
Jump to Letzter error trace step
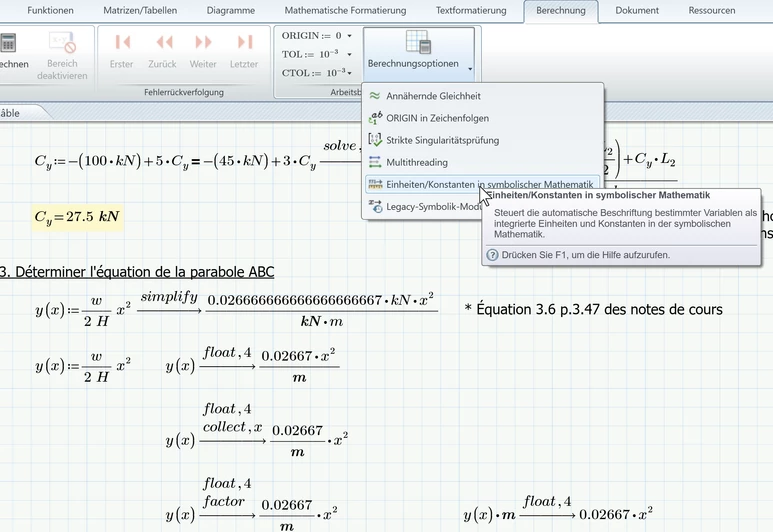pyautogui.click(x=245, y=42)
